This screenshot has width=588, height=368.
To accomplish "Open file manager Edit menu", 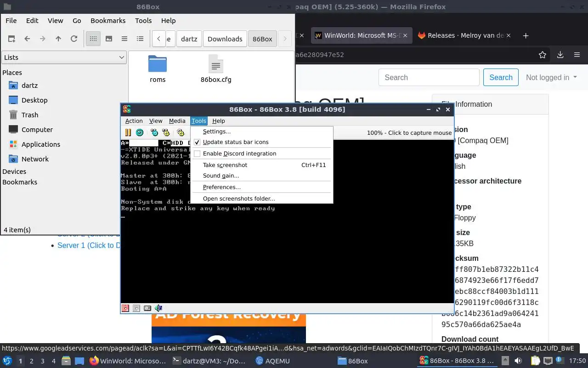I will (32, 21).
